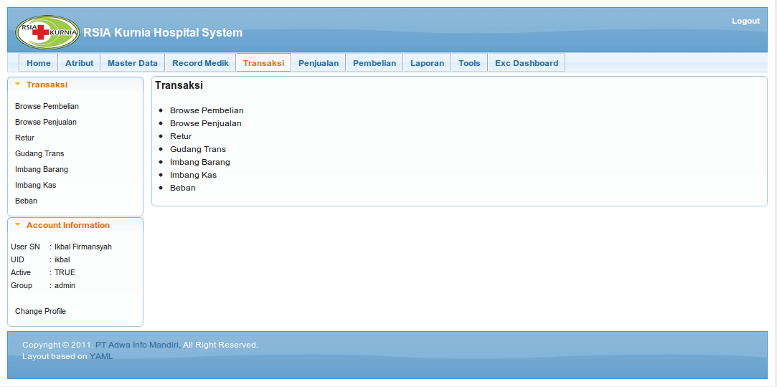Screen dimensions: 777x387
Task: Collapse the Account Information panel arrow
Action: point(17,224)
